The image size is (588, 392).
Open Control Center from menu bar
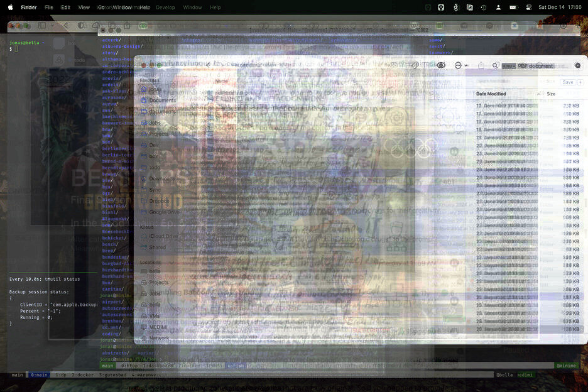coord(529,7)
